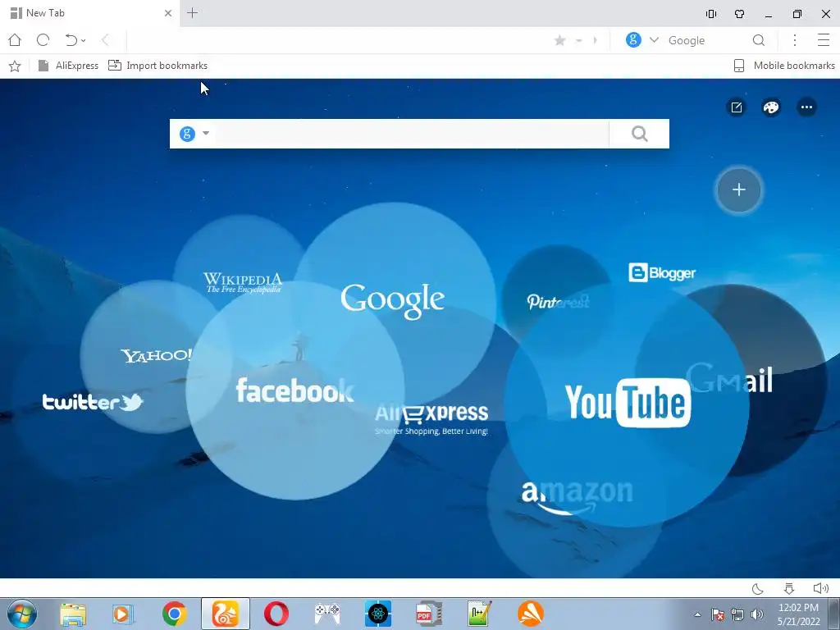Launch Google Chrome from taskbar
The image size is (840, 630).
pos(174,614)
